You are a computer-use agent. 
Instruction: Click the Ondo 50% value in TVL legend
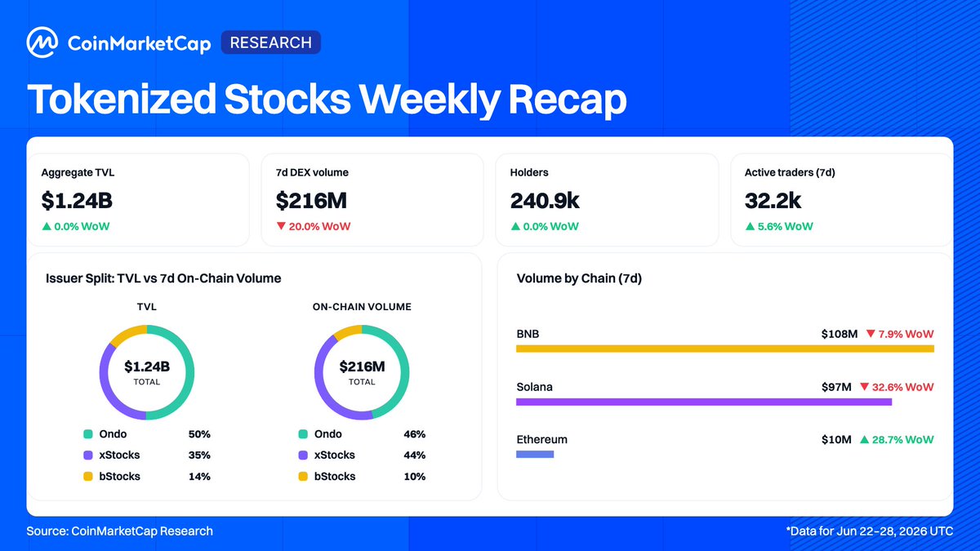[x=199, y=434]
